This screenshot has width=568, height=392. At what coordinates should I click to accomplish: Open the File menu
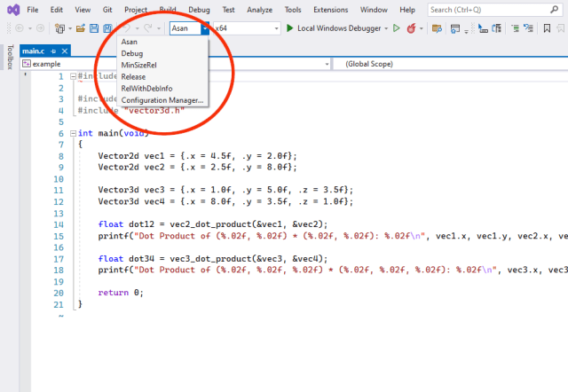pyautogui.click(x=32, y=10)
